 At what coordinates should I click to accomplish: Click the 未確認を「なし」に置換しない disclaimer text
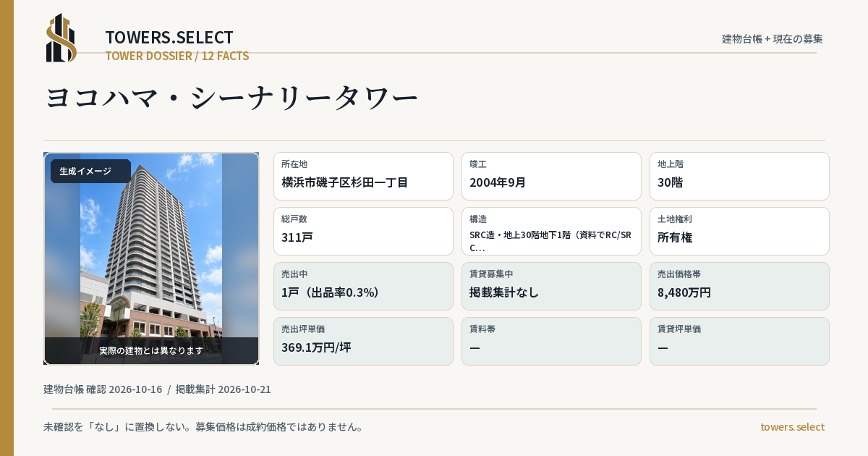(203, 427)
